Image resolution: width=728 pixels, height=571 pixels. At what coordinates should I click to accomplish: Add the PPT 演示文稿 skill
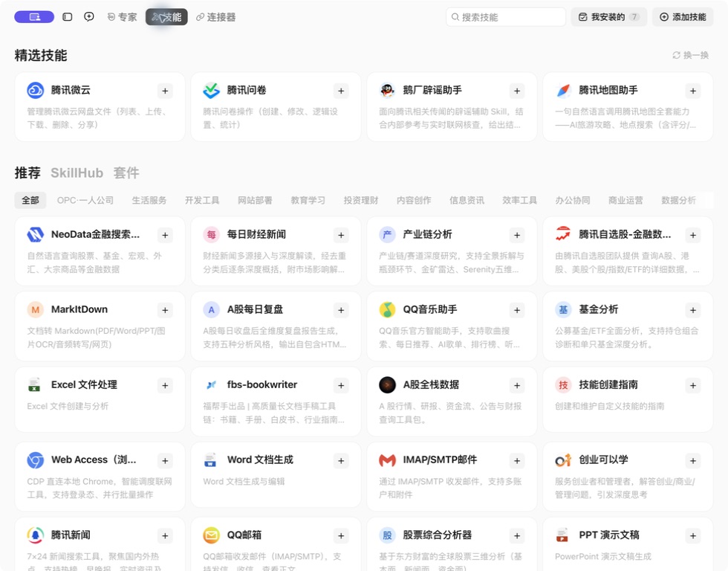click(692, 536)
